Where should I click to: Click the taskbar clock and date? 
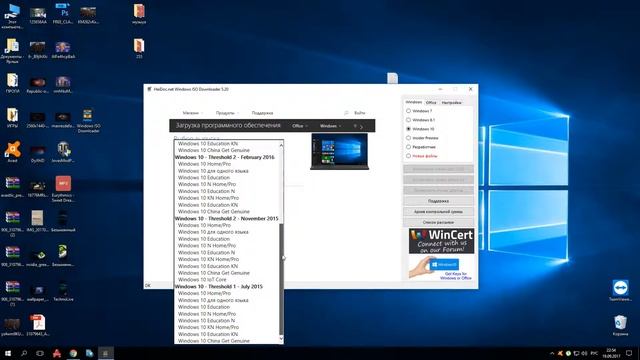tap(611, 353)
